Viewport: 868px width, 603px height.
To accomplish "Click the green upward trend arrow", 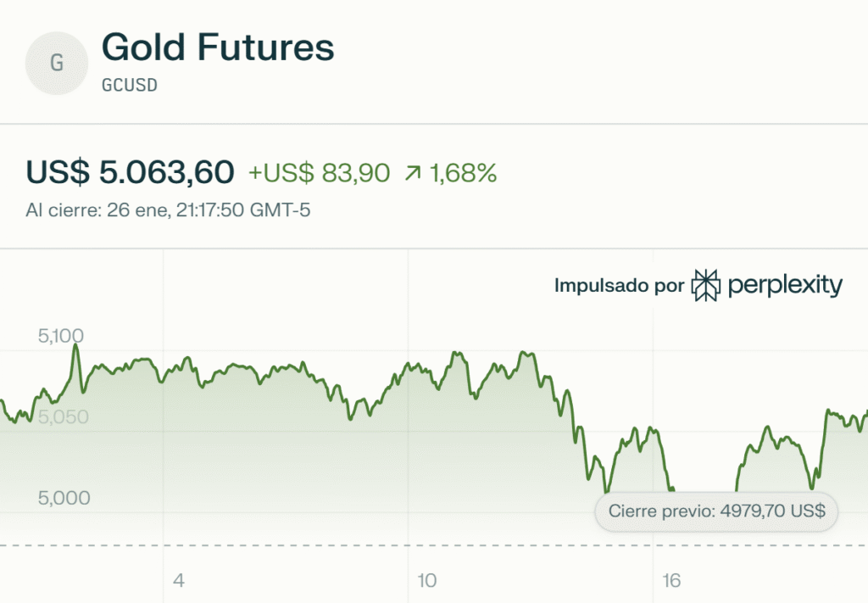I will click(413, 174).
